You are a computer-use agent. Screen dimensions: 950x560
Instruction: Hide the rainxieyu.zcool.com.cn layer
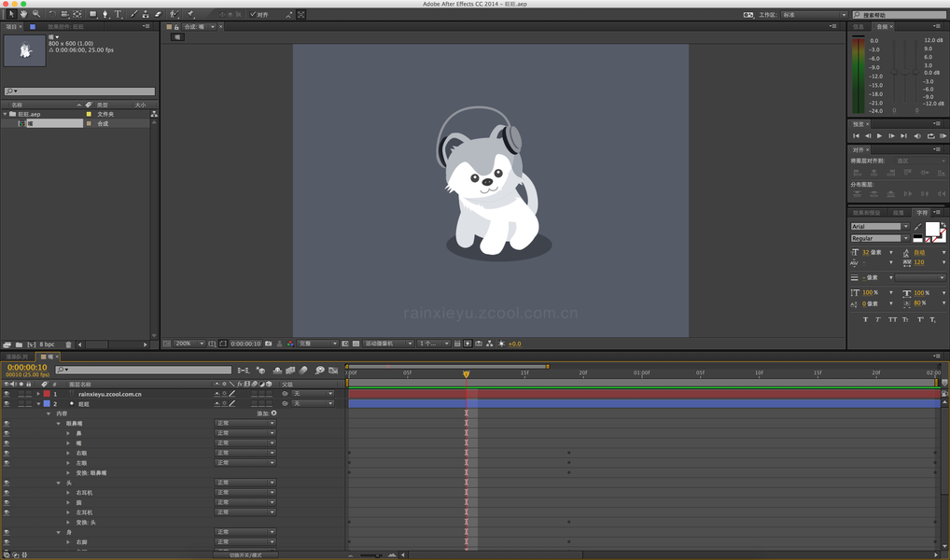click(7, 394)
